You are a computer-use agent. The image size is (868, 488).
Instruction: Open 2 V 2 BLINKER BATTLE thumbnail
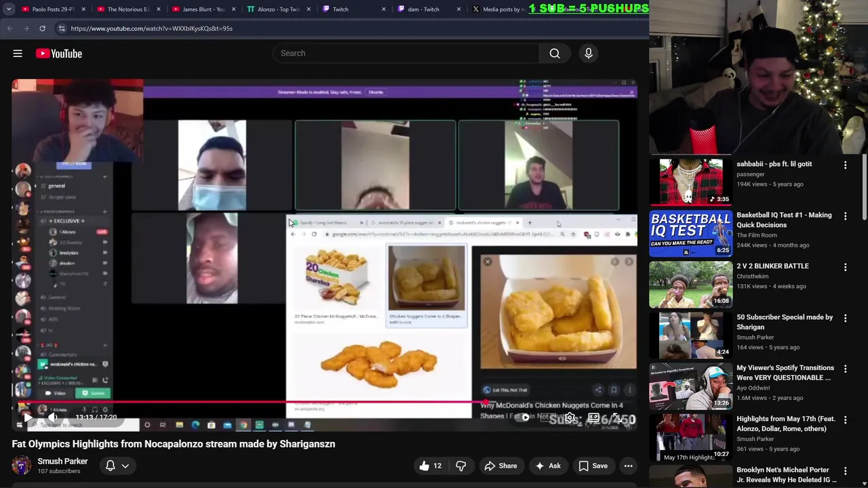point(691,284)
